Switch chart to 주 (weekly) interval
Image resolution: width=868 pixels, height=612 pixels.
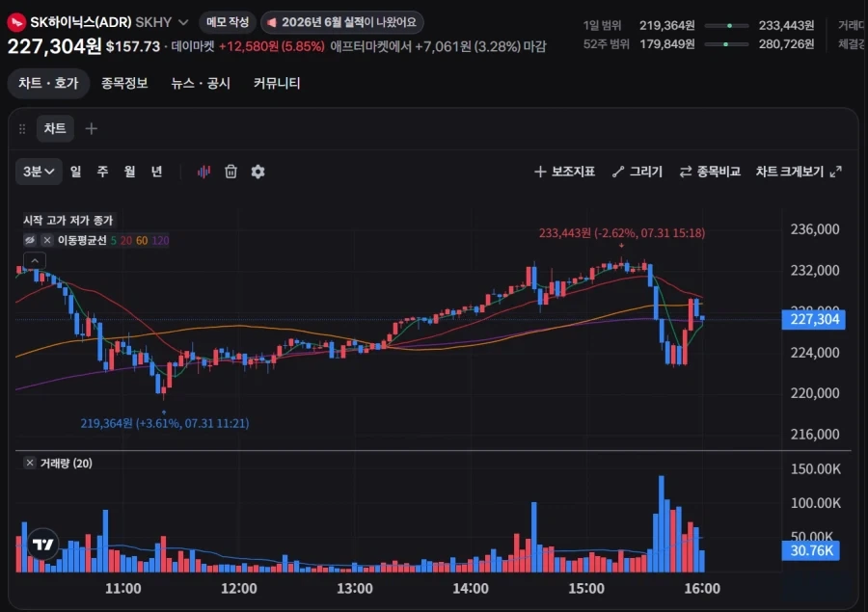coord(102,172)
